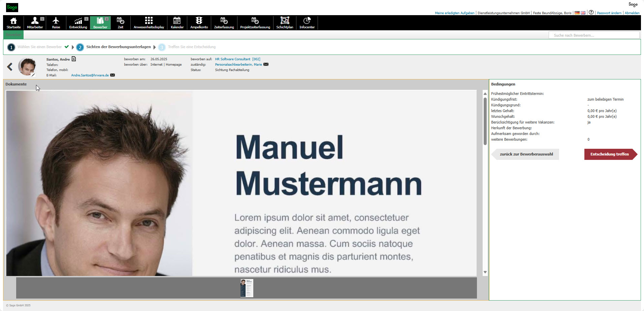Open the Kalender view
Image resolution: width=644 pixels, height=311 pixels.
point(177,23)
